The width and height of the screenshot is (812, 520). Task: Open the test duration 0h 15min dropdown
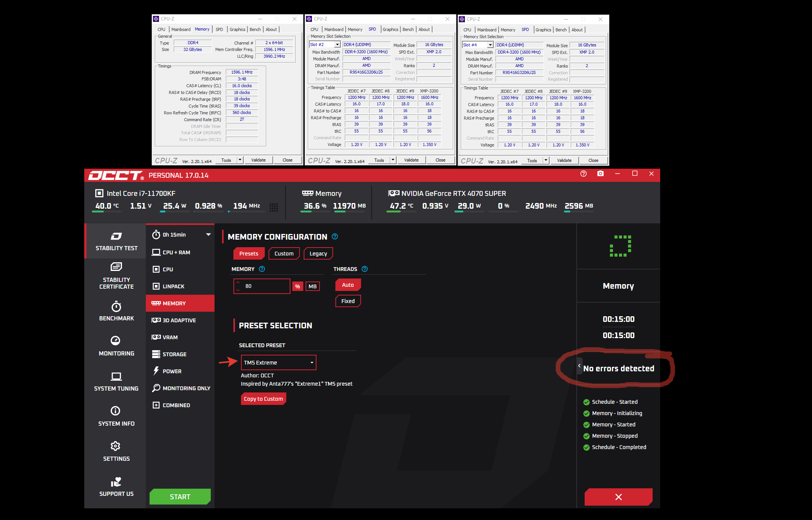[181, 235]
